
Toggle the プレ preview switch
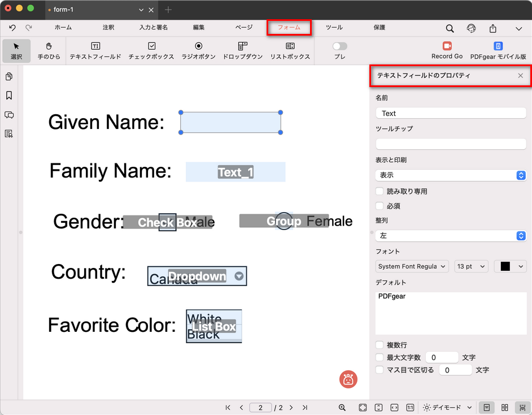[339, 46]
